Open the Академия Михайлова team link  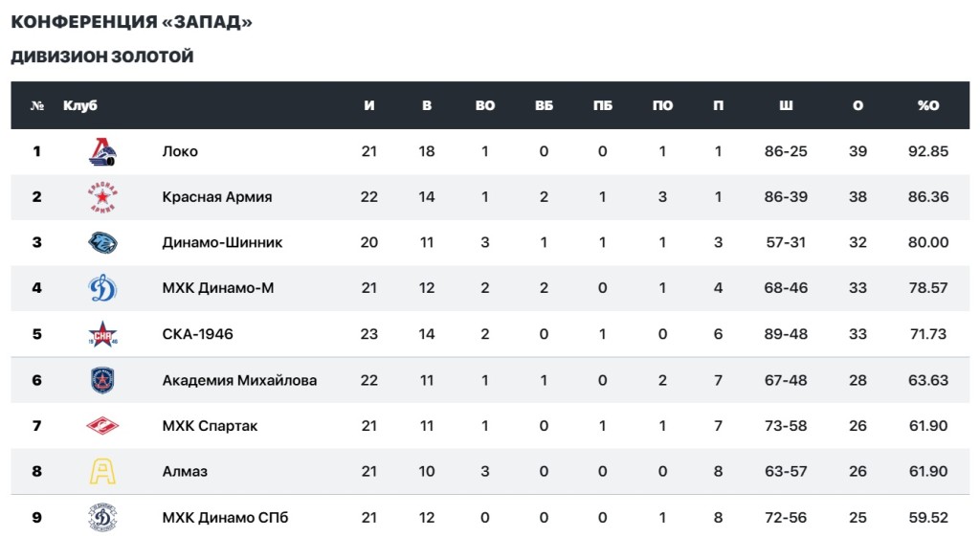coord(239,380)
